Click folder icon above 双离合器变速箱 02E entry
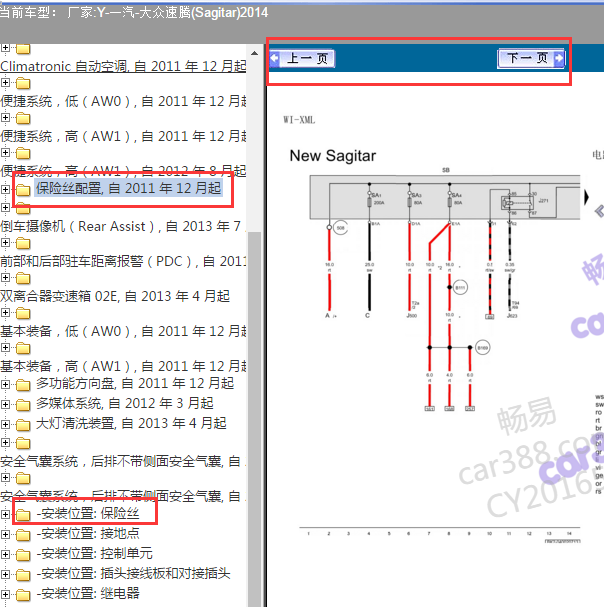 23,278
